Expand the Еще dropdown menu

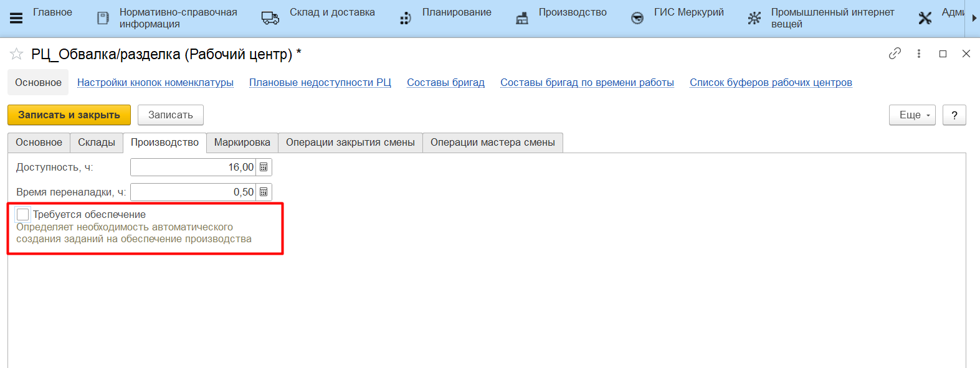click(912, 115)
